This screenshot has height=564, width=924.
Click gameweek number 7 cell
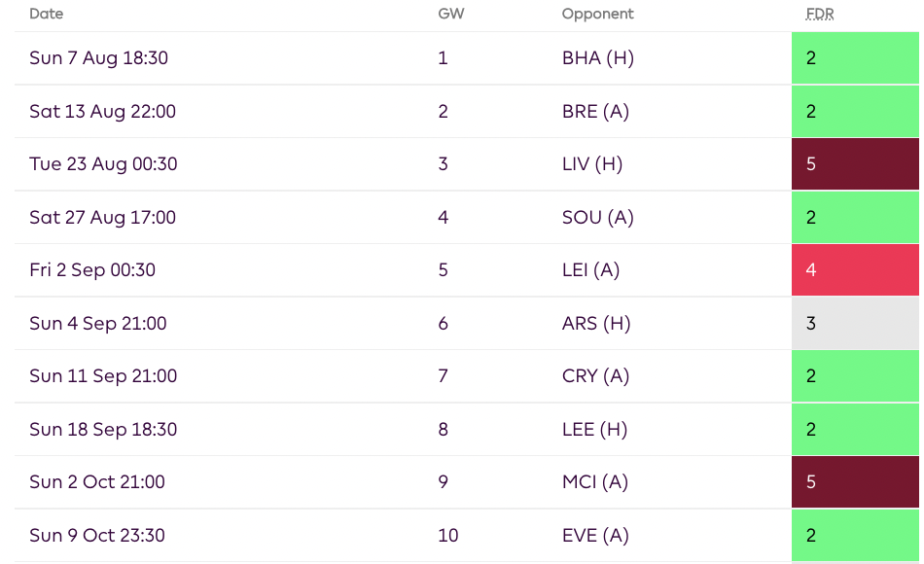point(443,376)
